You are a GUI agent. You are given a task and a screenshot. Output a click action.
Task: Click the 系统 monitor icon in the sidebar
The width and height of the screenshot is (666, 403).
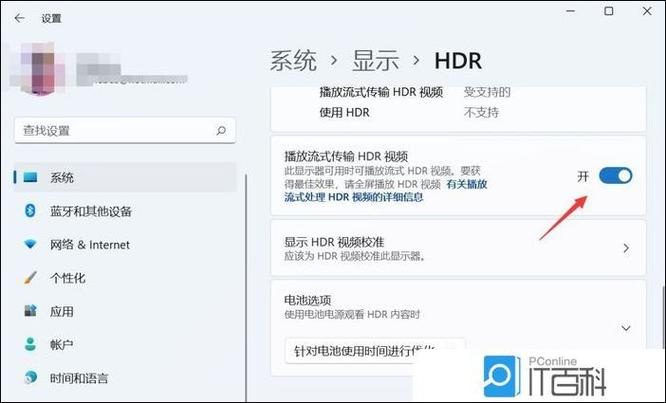click(x=30, y=177)
